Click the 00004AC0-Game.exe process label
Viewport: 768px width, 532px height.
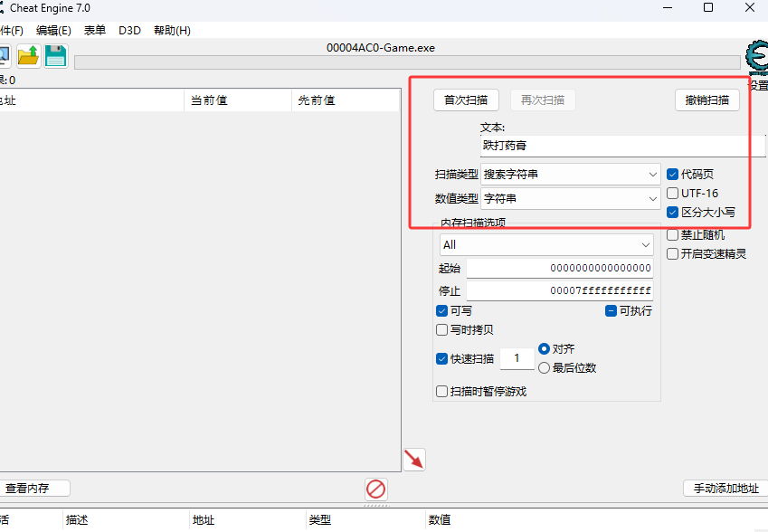[381, 48]
